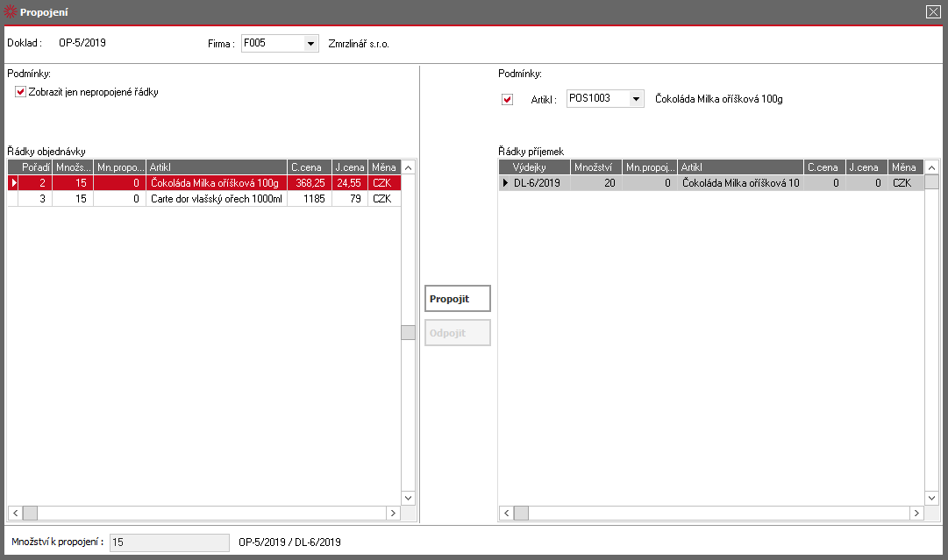Image resolution: width=948 pixels, height=560 pixels.
Task: Click the Výdejky column header
Action: click(534, 167)
